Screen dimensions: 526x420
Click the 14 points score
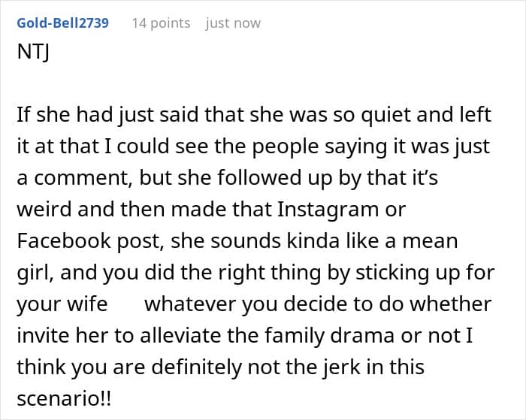tap(161, 23)
